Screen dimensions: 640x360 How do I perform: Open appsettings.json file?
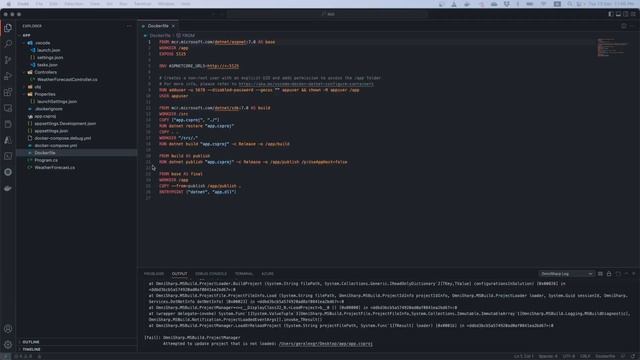[51, 131]
